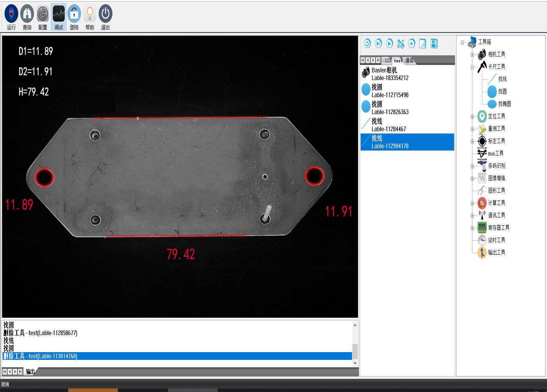This screenshot has height=392, width=547.
Task: Select 找圆 step Lable-112715498
Action: (x=407, y=91)
